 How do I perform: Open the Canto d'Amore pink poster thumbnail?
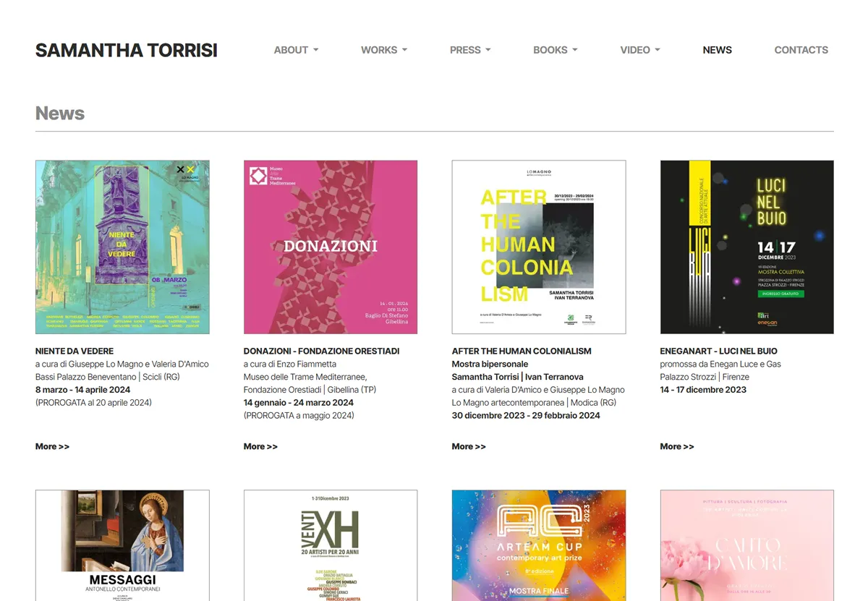coord(747,545)
